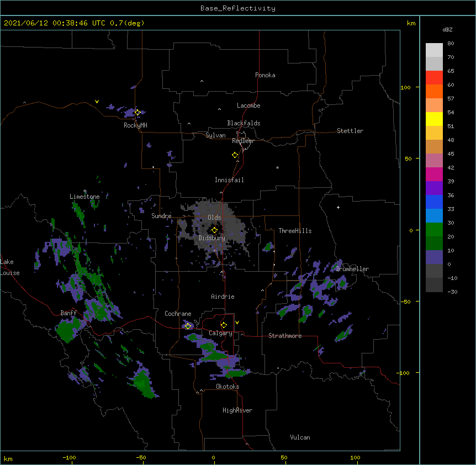Select the -100 tick label on the bottom axis
This screenshot has width=476, height=465.
(x=69, y=458)
